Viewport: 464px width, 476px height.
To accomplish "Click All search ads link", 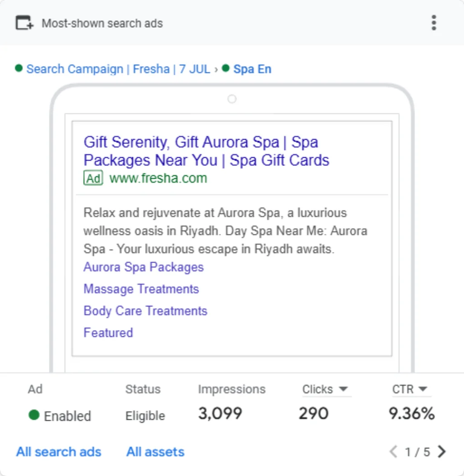I will point(58,452).
